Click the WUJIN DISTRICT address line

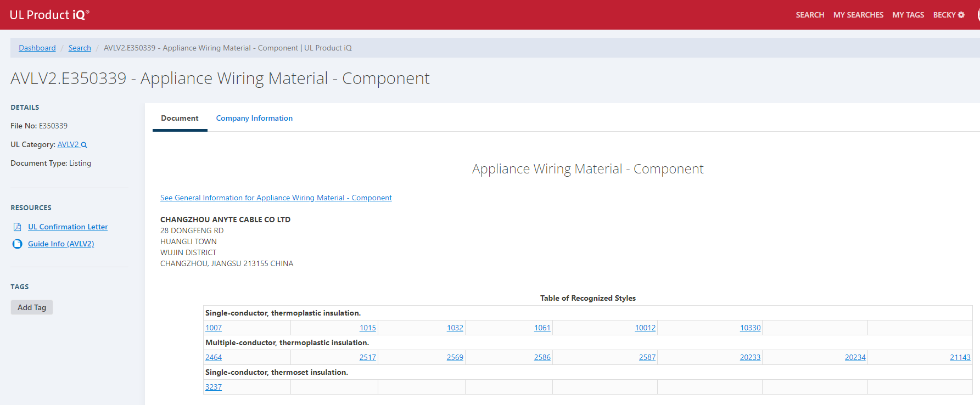coord(188,252)
